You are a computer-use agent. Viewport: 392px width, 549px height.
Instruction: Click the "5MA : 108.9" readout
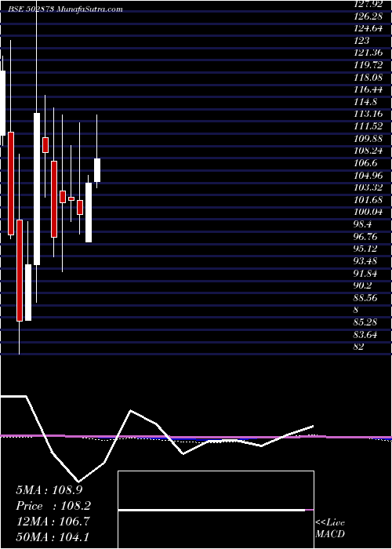[49, 490]
